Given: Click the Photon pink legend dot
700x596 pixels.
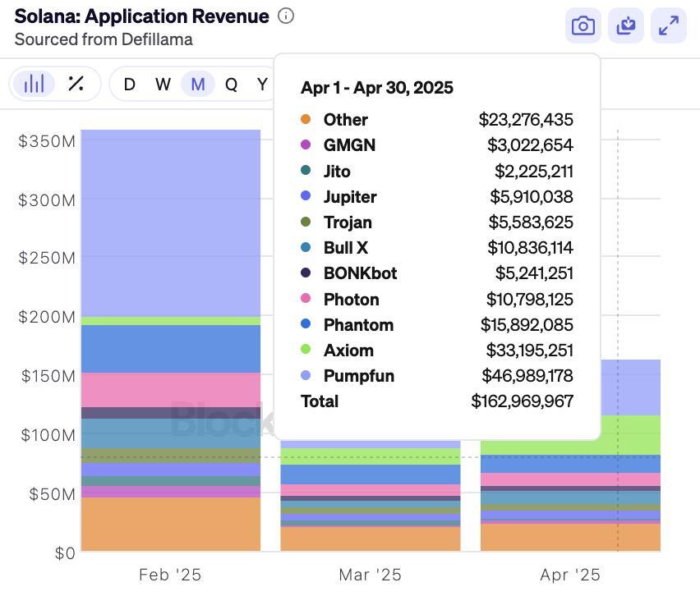Looking at the screenshot, I should pyautogui.click(x=306, y=298).
